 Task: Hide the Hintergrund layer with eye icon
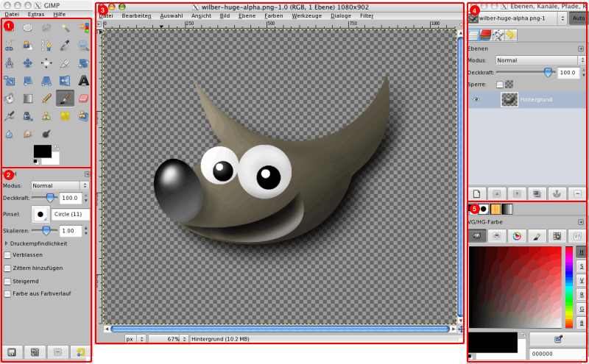click(476, 100)
